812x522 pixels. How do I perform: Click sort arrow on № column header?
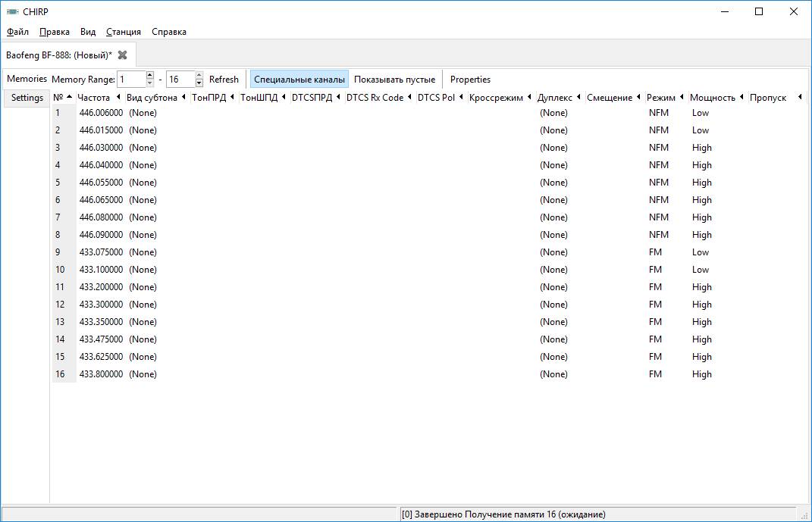click(70, 97)
